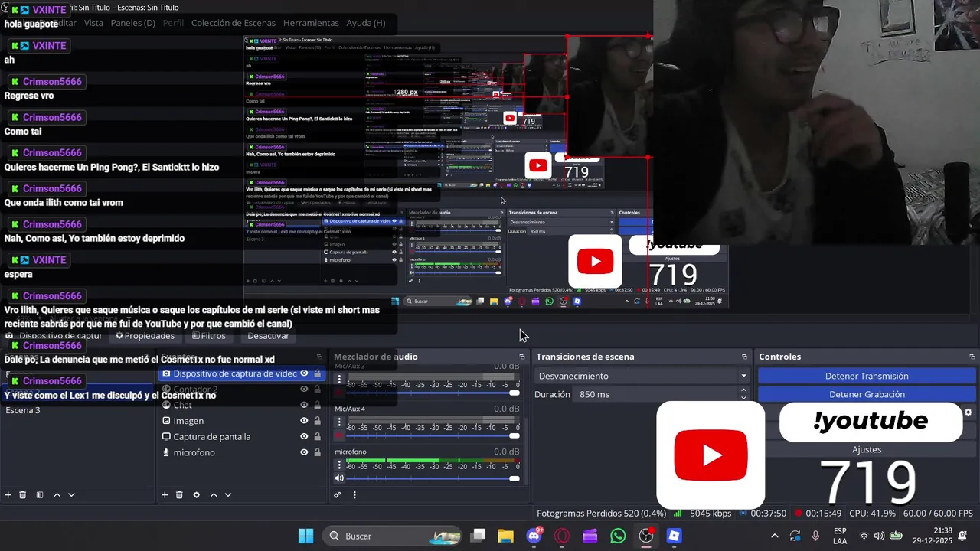This screenshot has width=980, height=551.
Task: Open Roblox Studio icon in taskbar
Action: pos(674,536)
